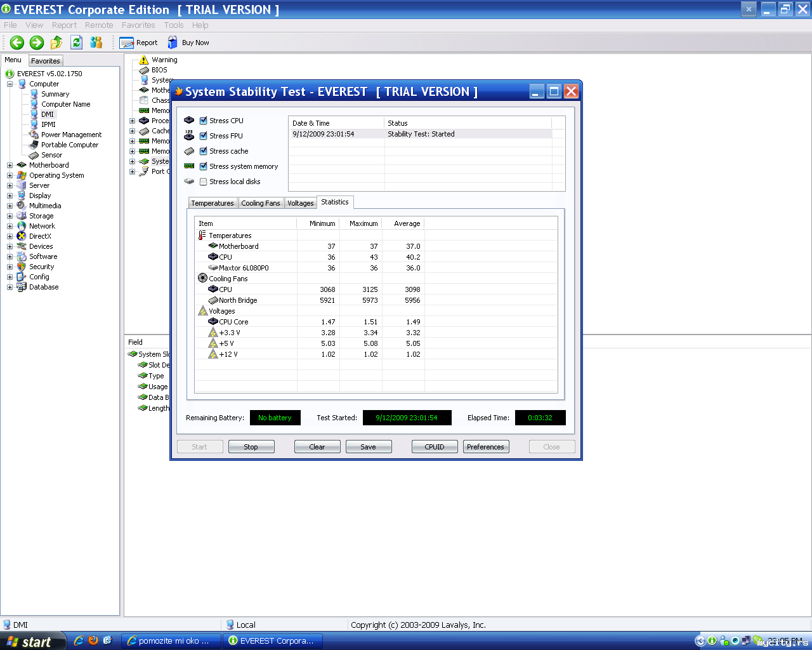Image resolution: width=812 pixels, height=650 pixels.
Task: Disable the Stress system memory checkbox
Action: click(x=204, y=166)
